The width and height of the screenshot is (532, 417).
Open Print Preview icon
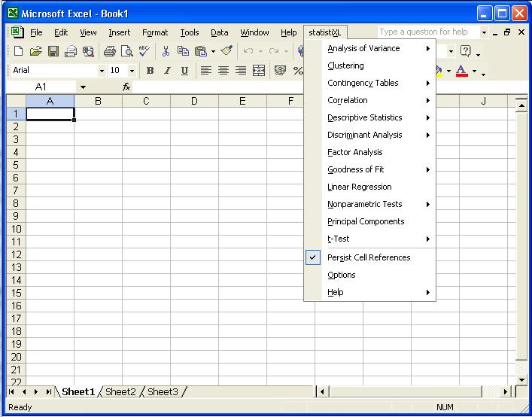tap(127, 51)
